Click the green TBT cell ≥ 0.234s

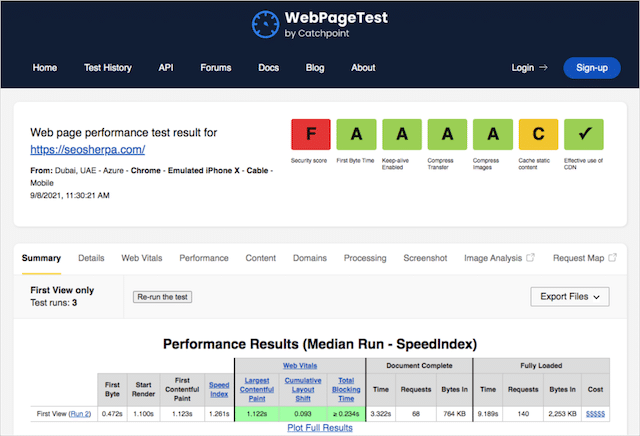pyautogui.click(x=346, y=414)
